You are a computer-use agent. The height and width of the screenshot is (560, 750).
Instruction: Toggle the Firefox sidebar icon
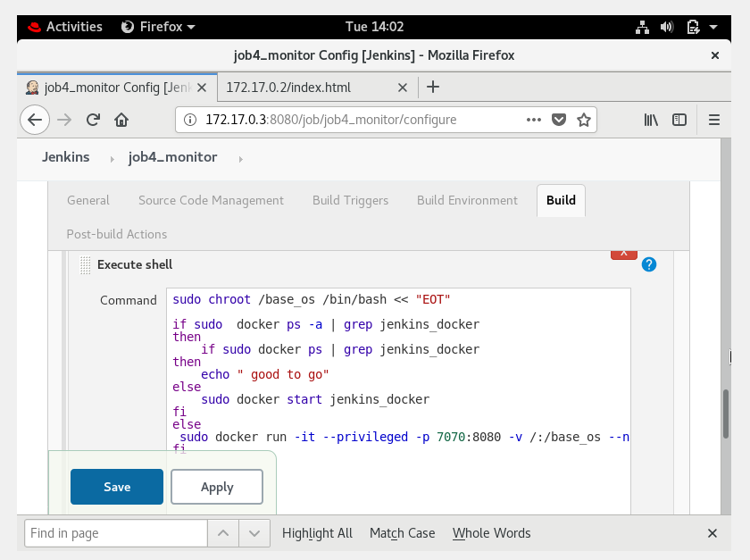[x=679, y=120]
